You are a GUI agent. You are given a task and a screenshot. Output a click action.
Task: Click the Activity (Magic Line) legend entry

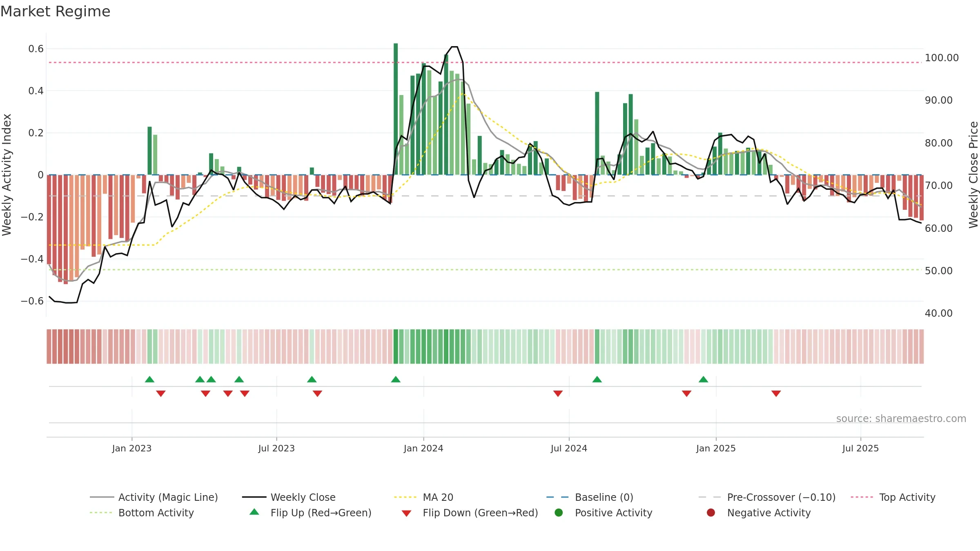[154, 497]
